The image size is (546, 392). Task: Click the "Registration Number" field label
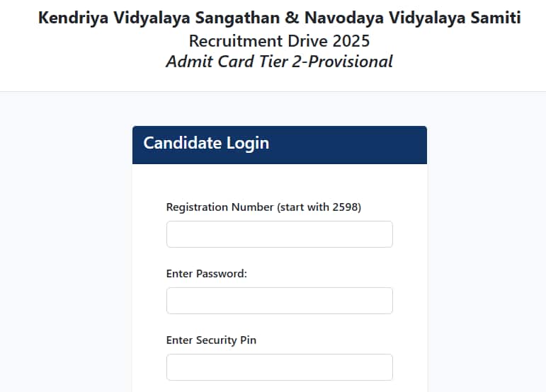[x=220, y=207]
